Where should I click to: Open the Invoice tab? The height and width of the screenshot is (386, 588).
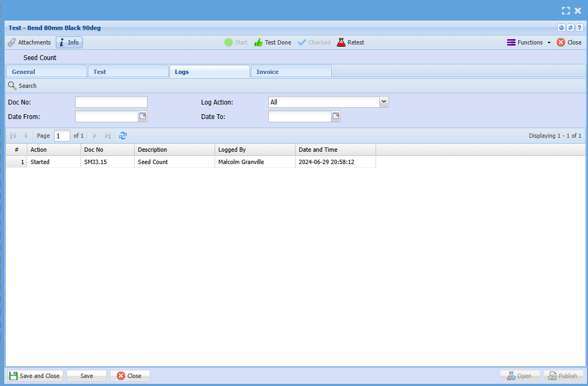[290, 72]
